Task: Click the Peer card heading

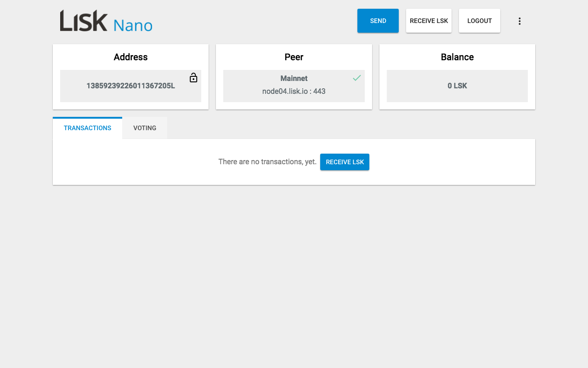Action: click(294, 57)
